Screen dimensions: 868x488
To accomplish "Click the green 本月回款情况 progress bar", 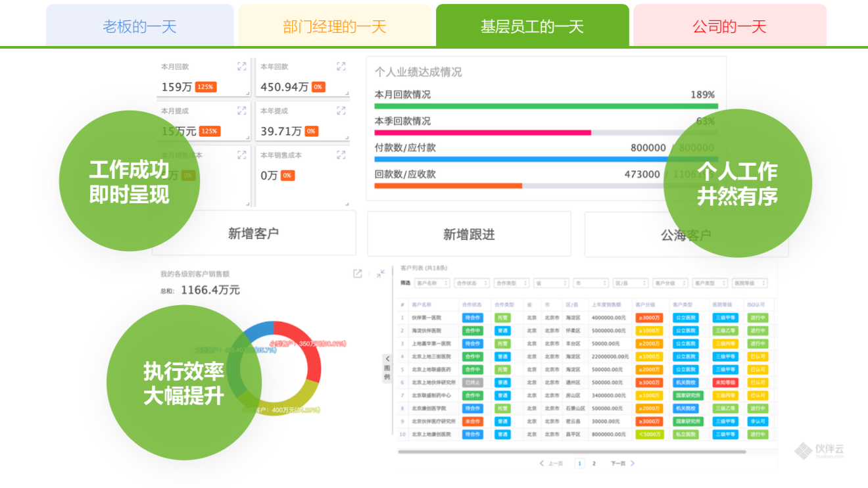I will point(546,106).
